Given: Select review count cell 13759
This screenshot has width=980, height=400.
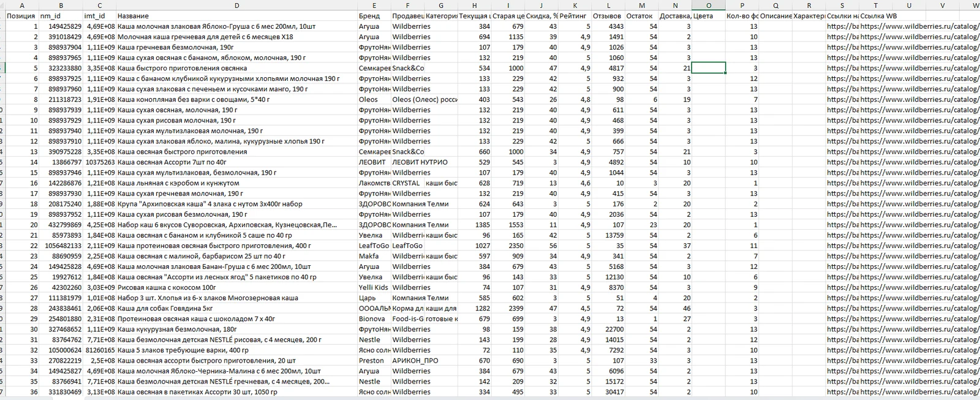Looking at the screenshot, I should click(608, 235).
